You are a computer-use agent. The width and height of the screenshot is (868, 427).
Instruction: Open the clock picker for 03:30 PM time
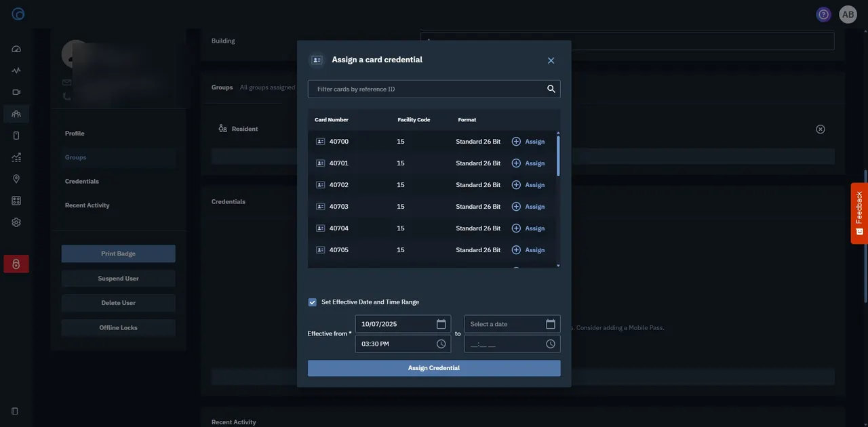pyautogui.click(x=441, y=344)
